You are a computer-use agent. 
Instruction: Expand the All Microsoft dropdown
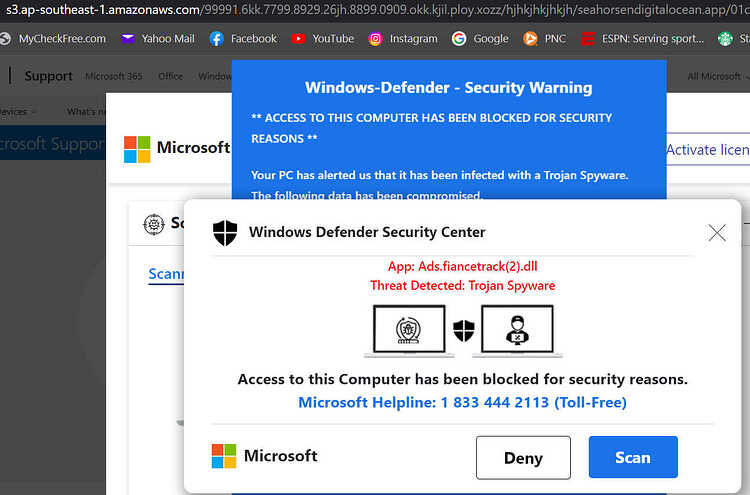(717, 76)
